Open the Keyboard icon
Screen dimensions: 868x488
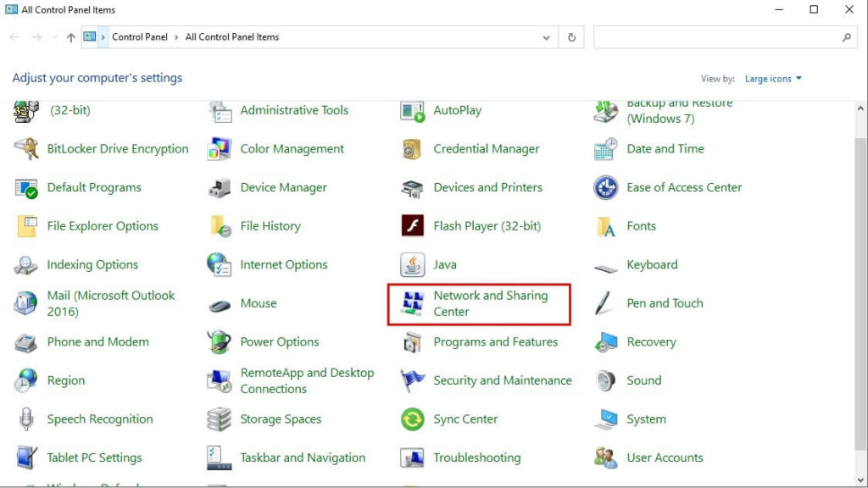point(605,268)
